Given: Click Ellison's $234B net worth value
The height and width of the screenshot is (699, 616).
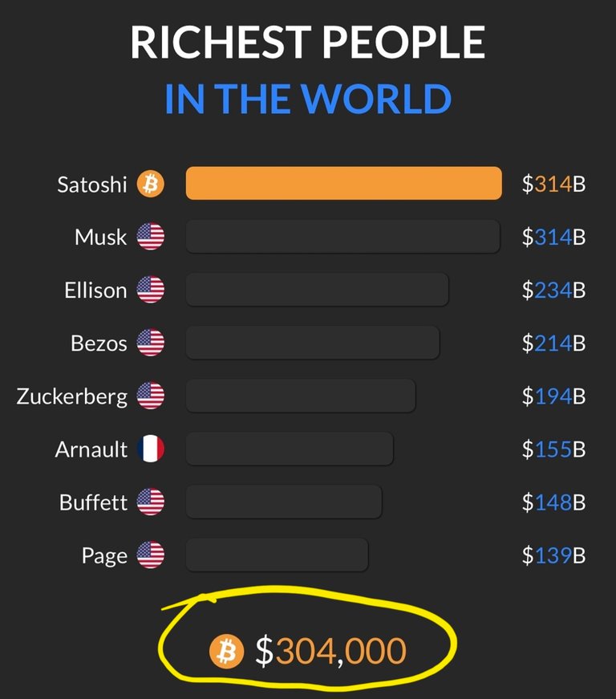Looking at the screenshot, I should point(553,291).
